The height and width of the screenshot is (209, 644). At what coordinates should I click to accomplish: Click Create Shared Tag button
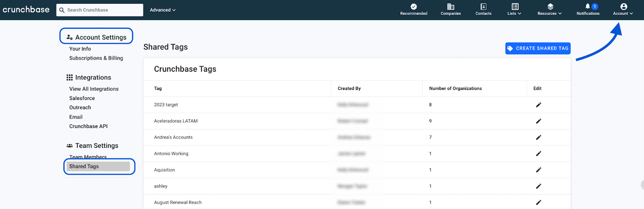tap(538, 48)
